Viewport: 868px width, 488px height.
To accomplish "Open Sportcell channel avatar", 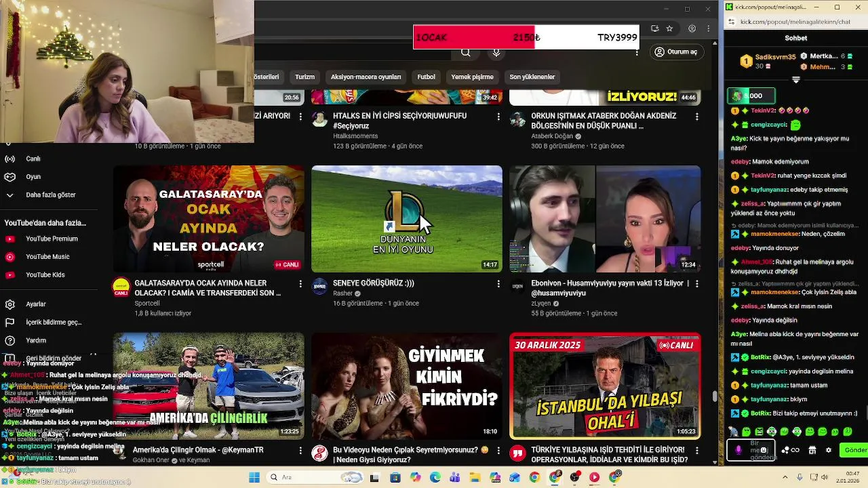I will (121, 287).
